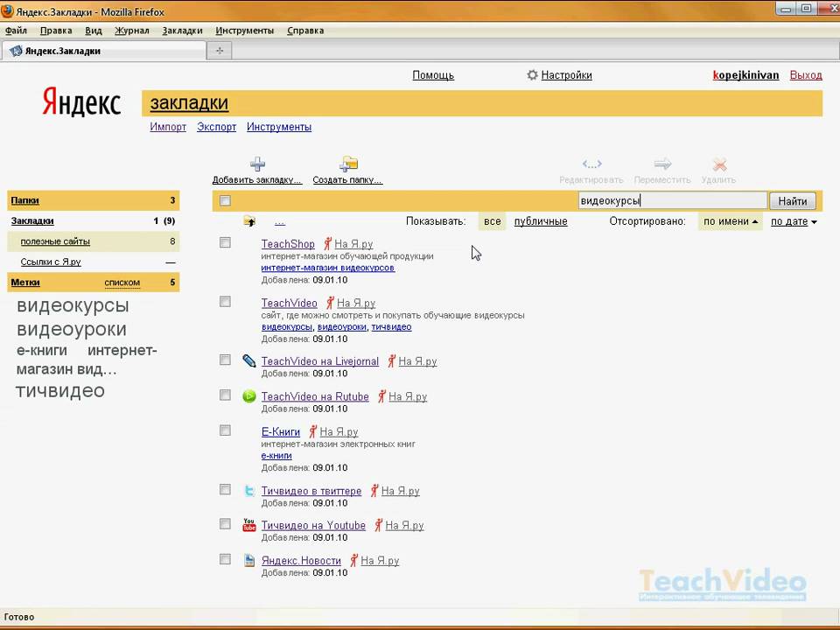Screen dimensions: 840x630
Task: Click the Выход logout link
Action: pos(806,75)
